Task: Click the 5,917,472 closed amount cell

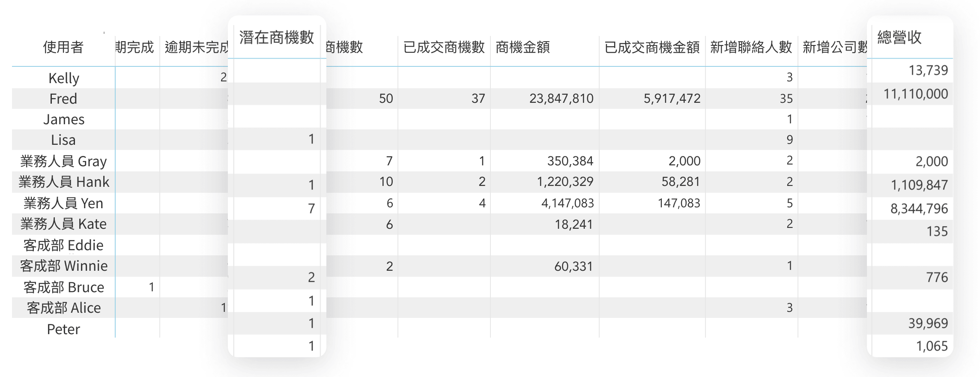Action: pos(672,99)
